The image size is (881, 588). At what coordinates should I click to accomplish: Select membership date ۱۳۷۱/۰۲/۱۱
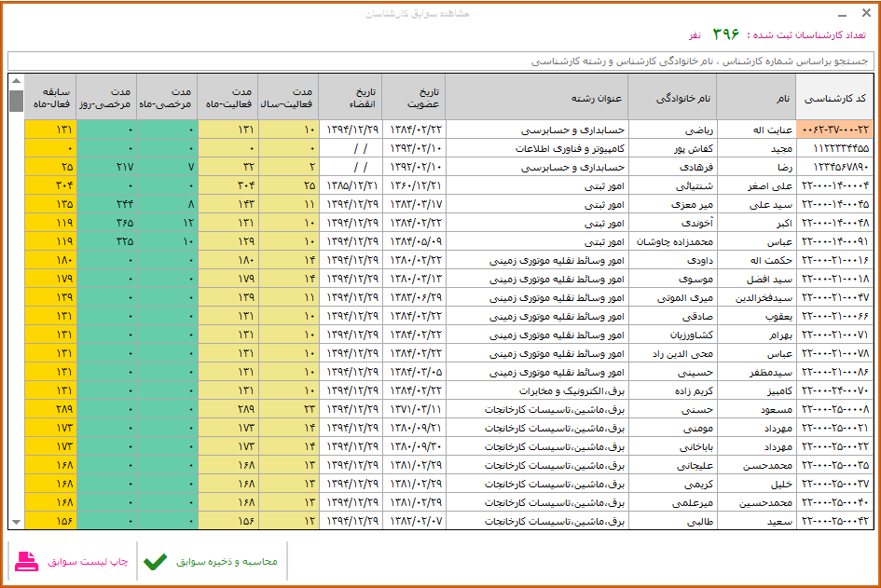[x=414, y=409]
